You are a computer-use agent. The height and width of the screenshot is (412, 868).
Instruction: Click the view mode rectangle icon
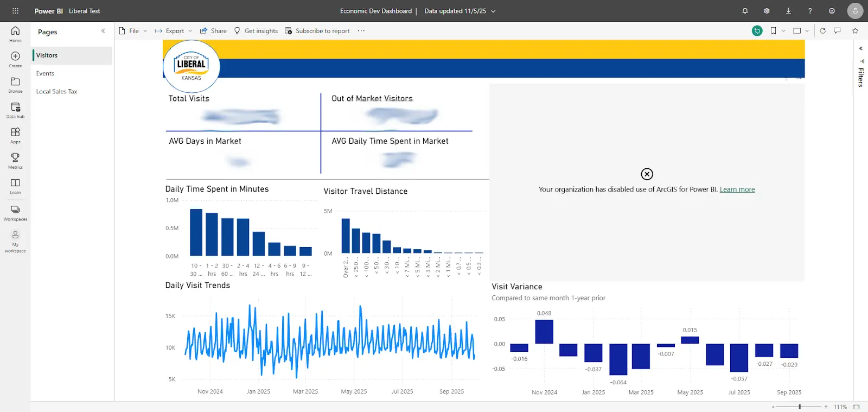(797, 31)
